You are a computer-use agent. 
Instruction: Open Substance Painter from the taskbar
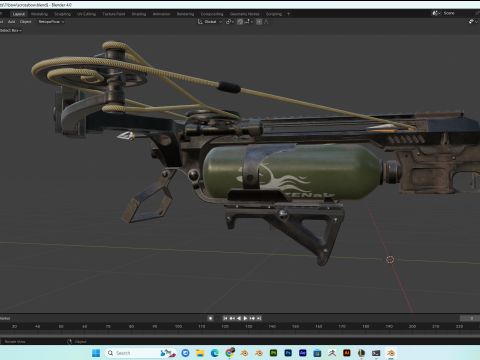(273, 353)
